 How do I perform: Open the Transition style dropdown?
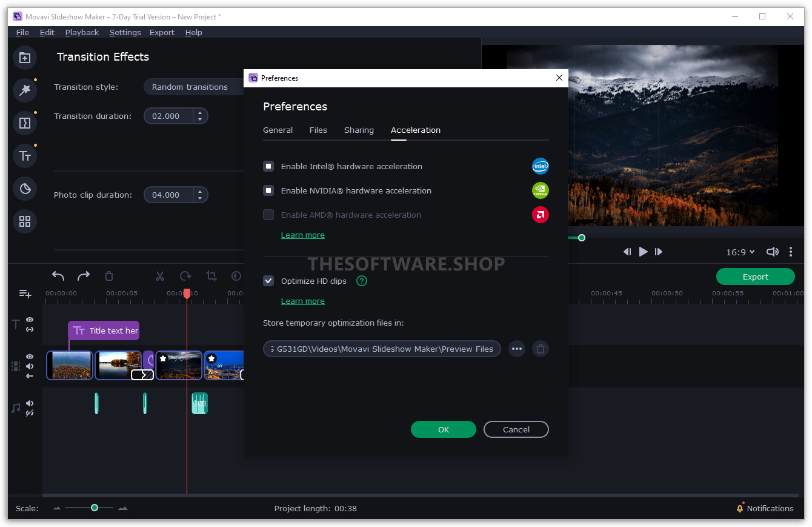[194, 87]
